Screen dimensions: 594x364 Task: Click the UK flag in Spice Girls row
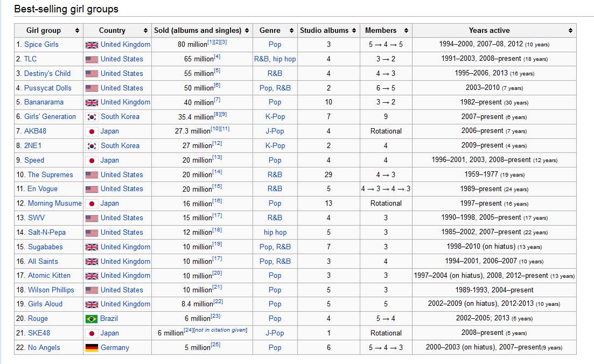click(92, 45)
